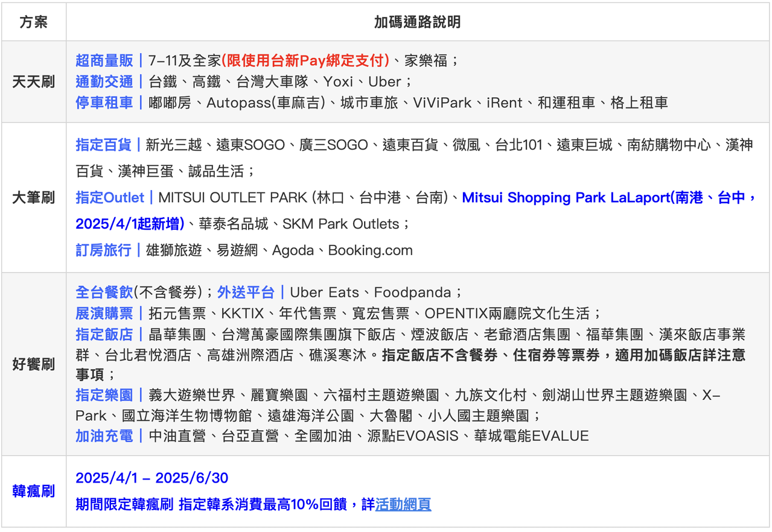Click the 通勤交通 category label
The width and height of the screenshot is (772, 532).
click(104, 81)
